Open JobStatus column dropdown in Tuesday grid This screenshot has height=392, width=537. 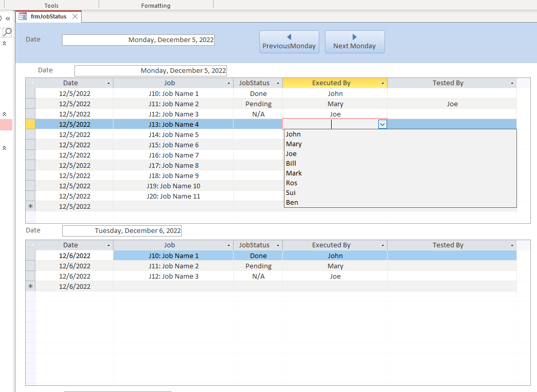(x=278, y=245)
